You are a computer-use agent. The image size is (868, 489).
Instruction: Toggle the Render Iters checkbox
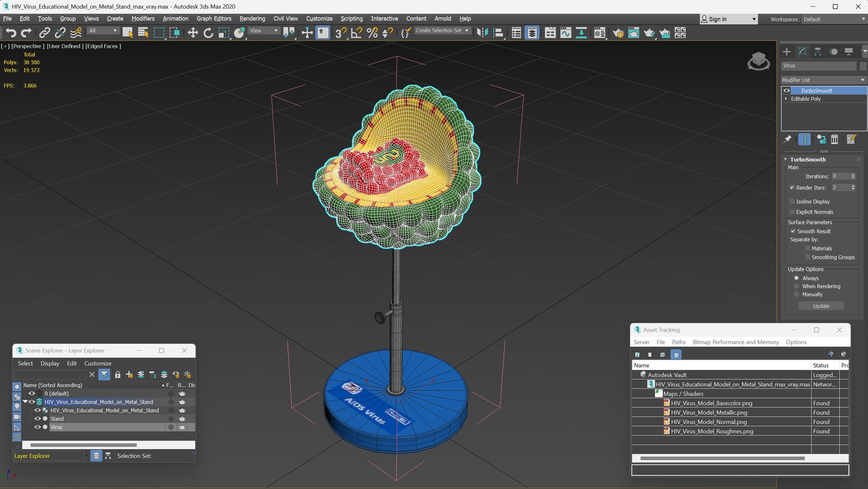point(792,187)
